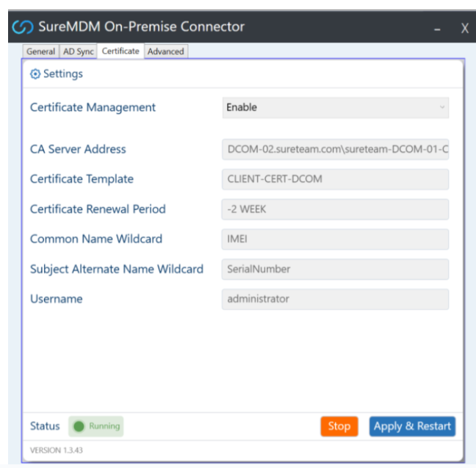
Task: Click the Subject Alternate Name Wildcard field
Action: click(335, 269)
